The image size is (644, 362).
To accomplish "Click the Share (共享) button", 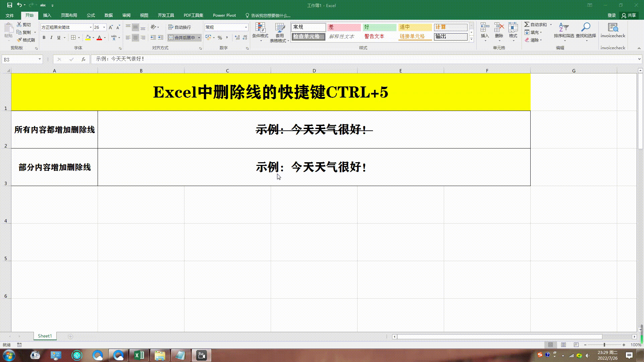I will (629, 15).
